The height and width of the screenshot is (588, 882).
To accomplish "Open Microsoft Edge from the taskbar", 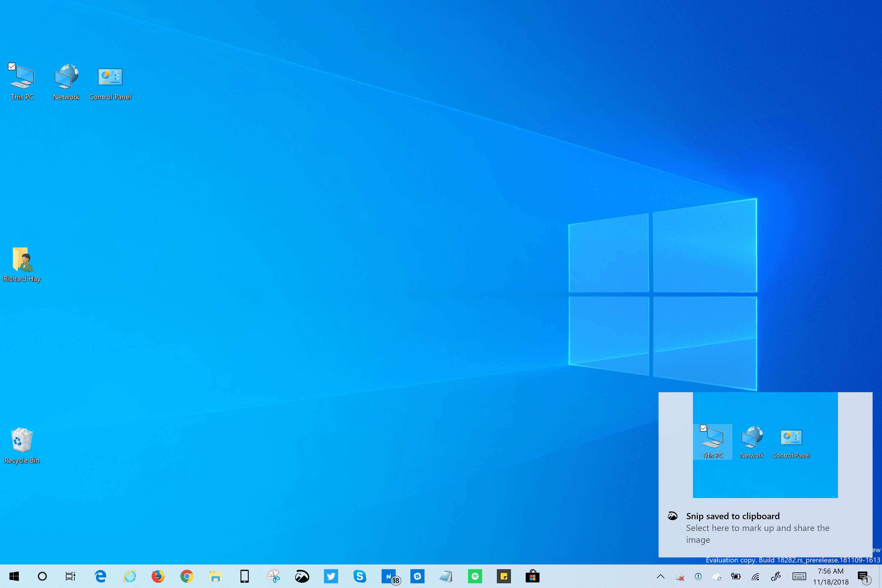I will pyautogui.click(x=101, y=576).
